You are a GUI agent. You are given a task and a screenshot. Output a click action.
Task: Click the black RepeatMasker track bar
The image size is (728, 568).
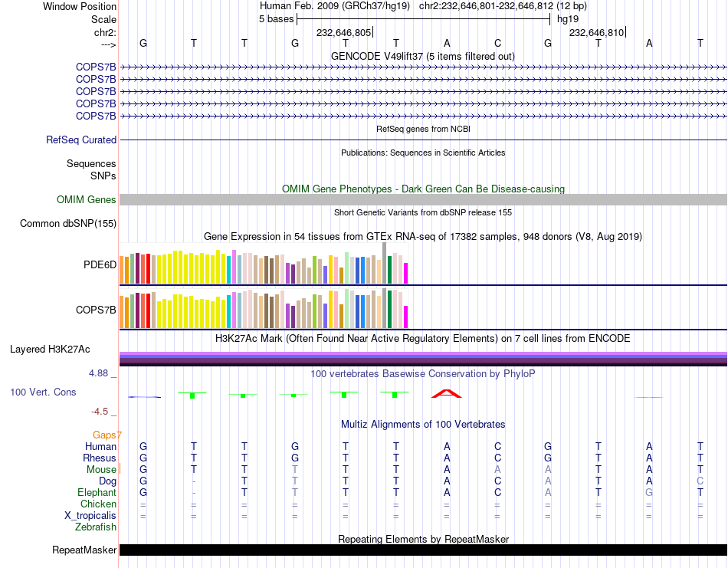click(423, 550)
